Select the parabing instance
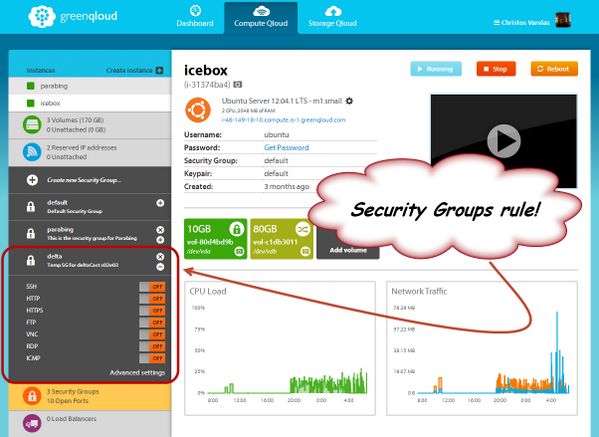Image resolution: width=599 pixels, height=437 pixels. point(90,86)
